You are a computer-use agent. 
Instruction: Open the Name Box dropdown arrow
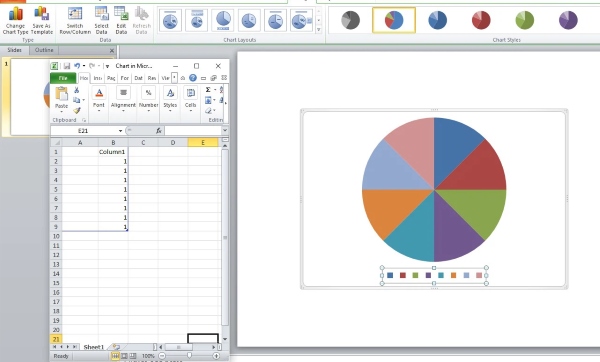click(x=120, y=131)
